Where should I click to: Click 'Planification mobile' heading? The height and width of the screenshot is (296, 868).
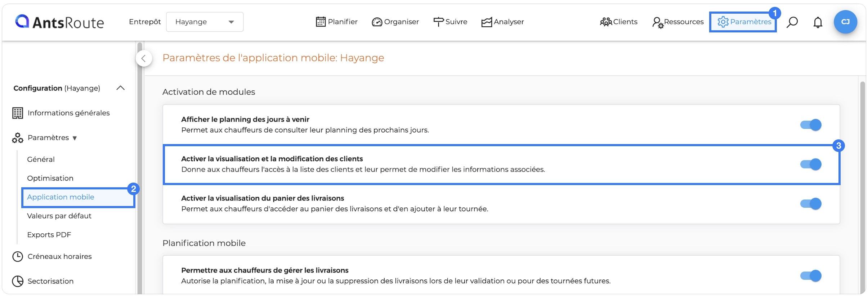coord(204,243)
